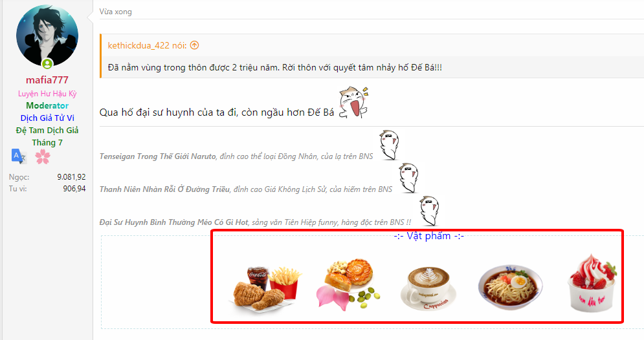644x340 pixels.
Task: Click the translator badge icon under username
Action: tap(19, 156)
